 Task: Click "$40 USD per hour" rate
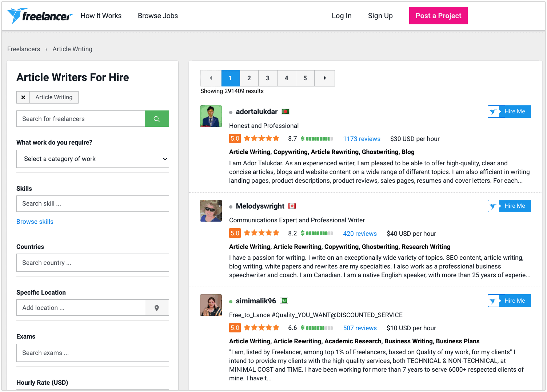pos(411,234)
